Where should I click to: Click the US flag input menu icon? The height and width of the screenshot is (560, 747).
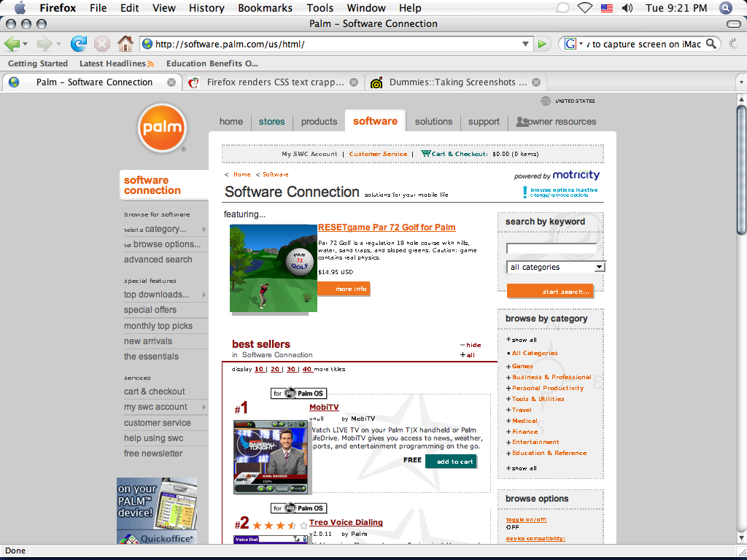pos(606,8)
